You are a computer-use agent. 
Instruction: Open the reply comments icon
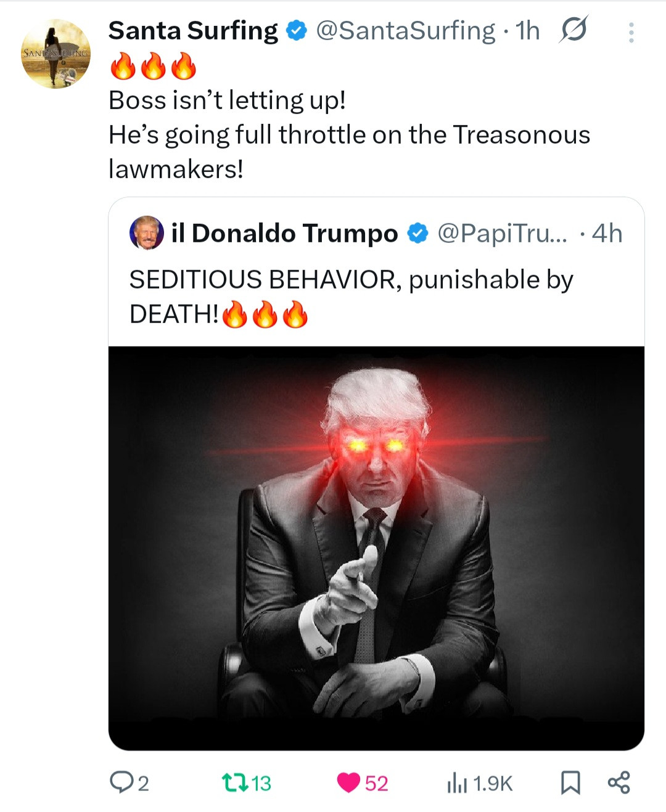[x=120, y=782]
